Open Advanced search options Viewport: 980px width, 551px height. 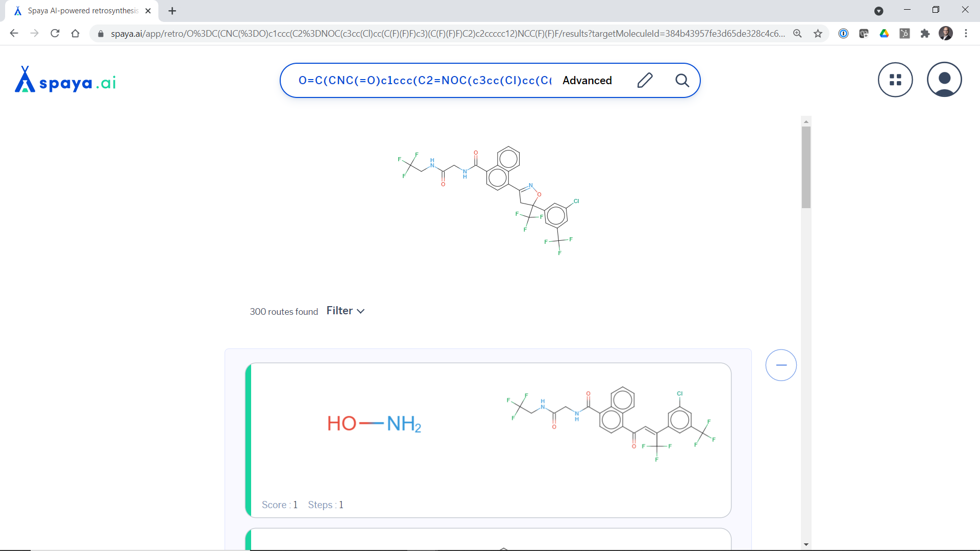pyautogui.click(x=587, y=81)
